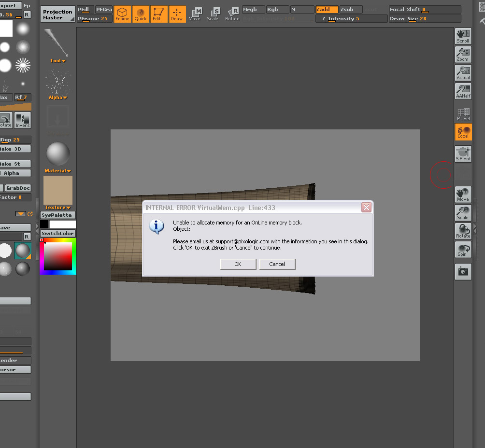Click Cancel to continue in ZBrush
This screenshot has height=448, width=485.
pos(277,264)
